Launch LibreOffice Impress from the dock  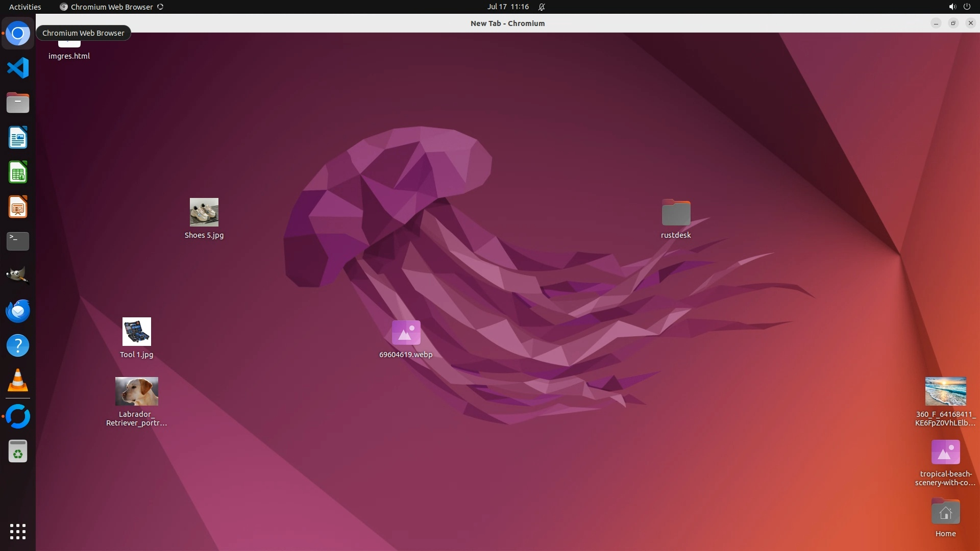[x=18, y=207]
